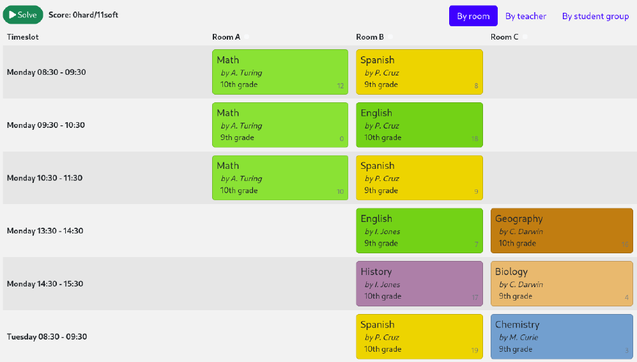Click English by I. Jones lesson card
The height and width of the screenshot is (362, 637).
tap(419, 230)
